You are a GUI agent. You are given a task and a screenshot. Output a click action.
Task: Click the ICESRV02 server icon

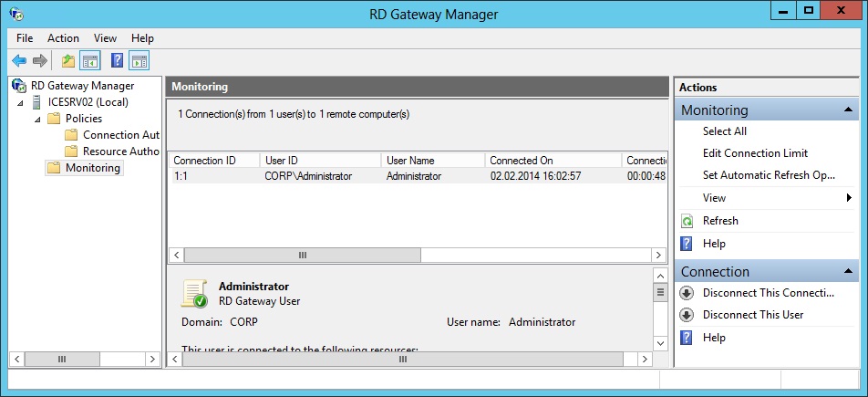36,102
